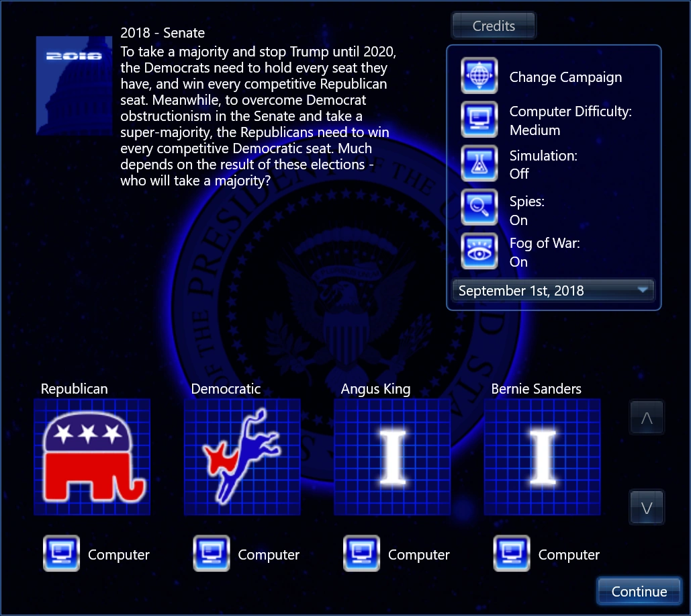Change Republican player from Computer

click(x=61, y=554)
